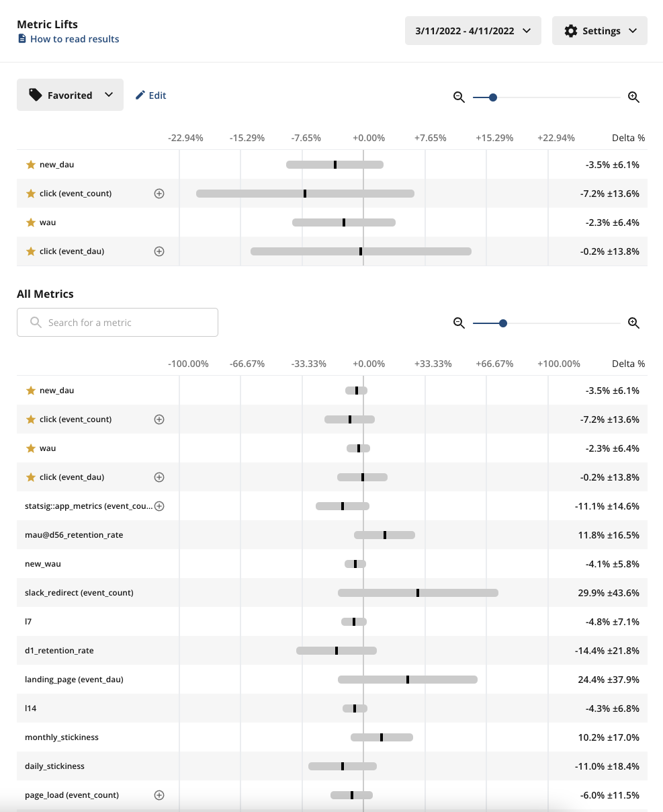The image size is (663, 812).
Task: Click zoom-in magnifier in All Metrics section
Action: click(633, 323)
